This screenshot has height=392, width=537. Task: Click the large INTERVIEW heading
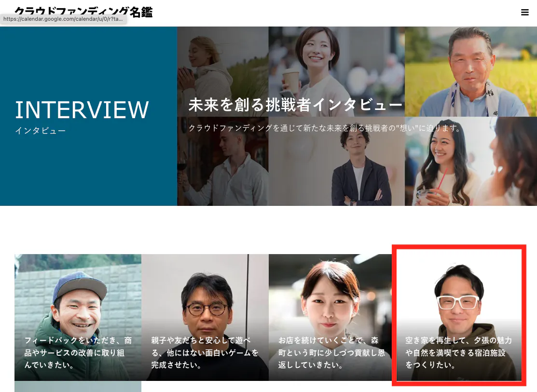pyautogui.click(x=82, y=110)
